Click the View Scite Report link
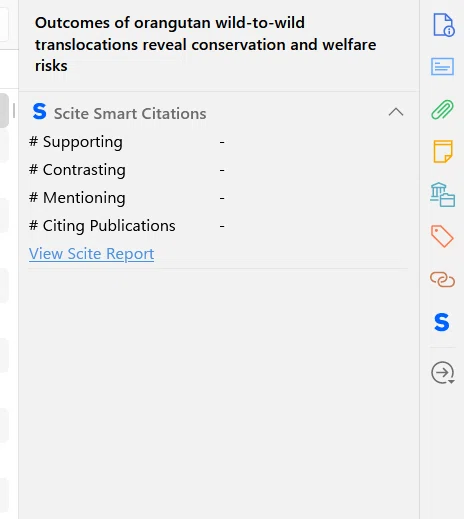464x519 pixels. [91, 254]
